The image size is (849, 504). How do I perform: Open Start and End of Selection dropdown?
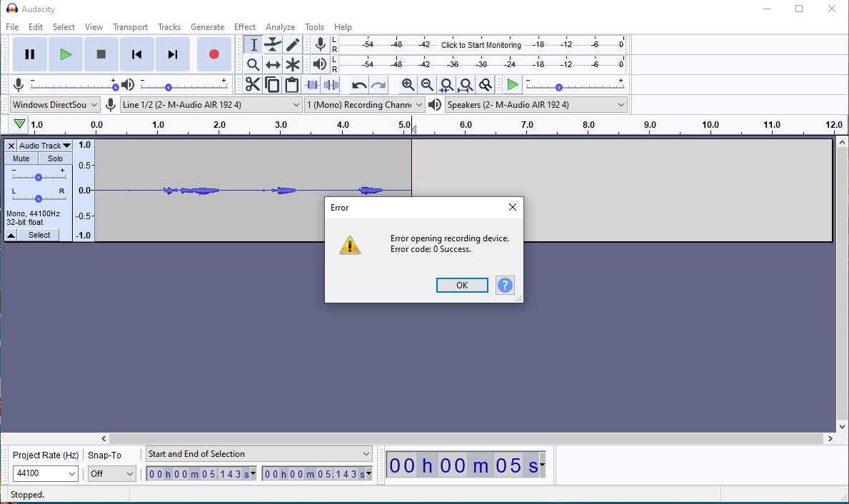coord(258,454)
